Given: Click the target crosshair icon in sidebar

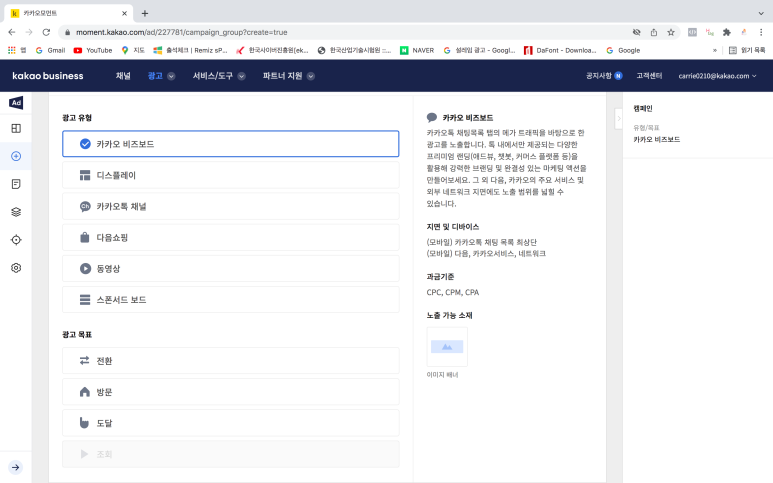Looking at the screenshot, I should pyautogui.click(x=16, y=240).
